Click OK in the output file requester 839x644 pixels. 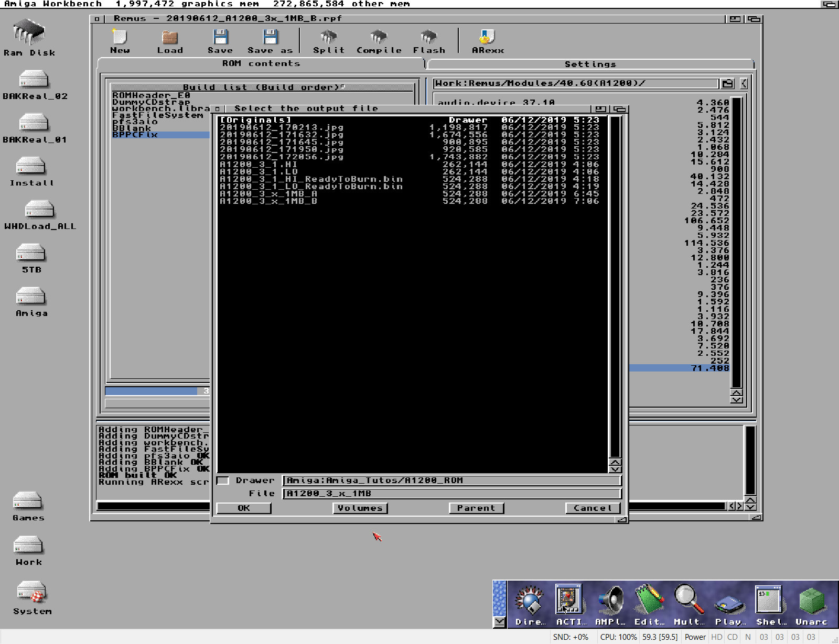pyautogui.click(x=244, y=508)
